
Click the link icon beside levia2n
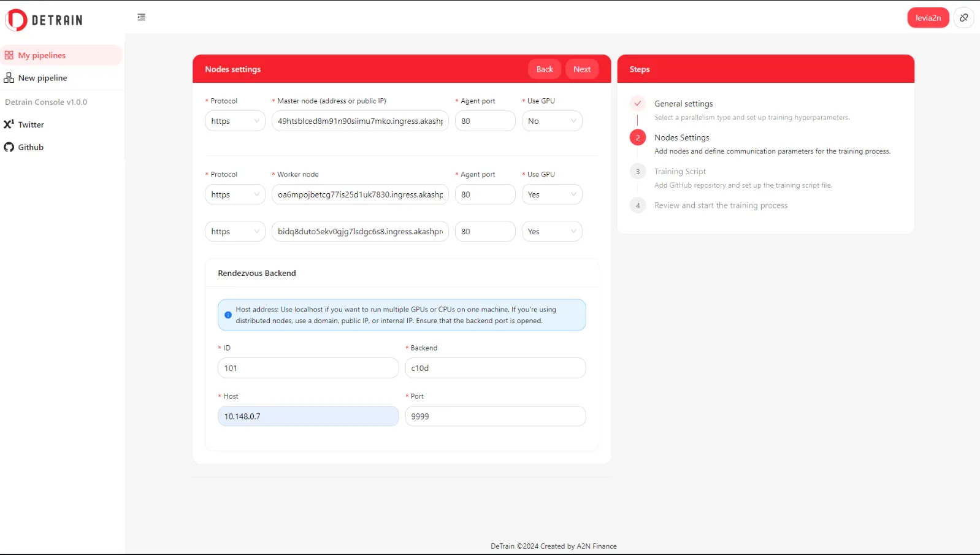(963, 18)
